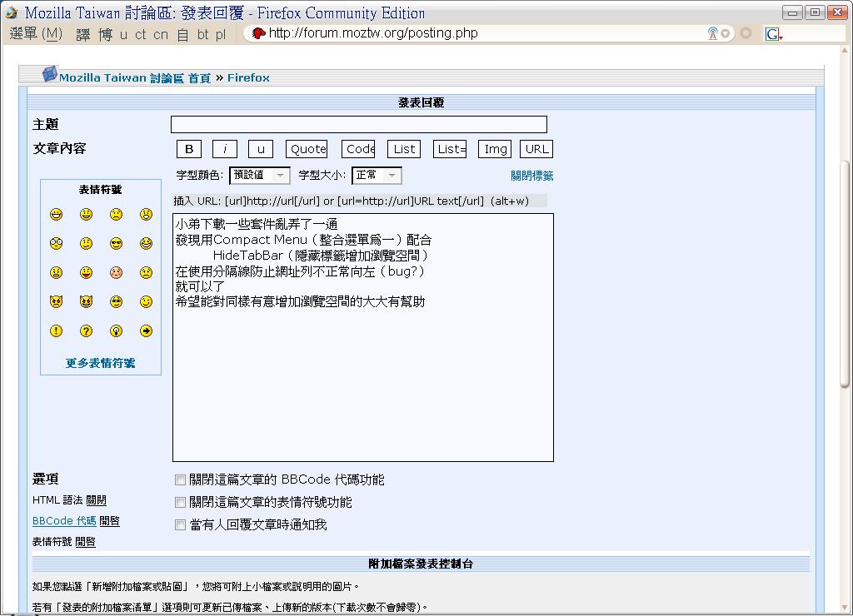Open the 選單 (M) compact menu
853x616 pixels.
36,33
